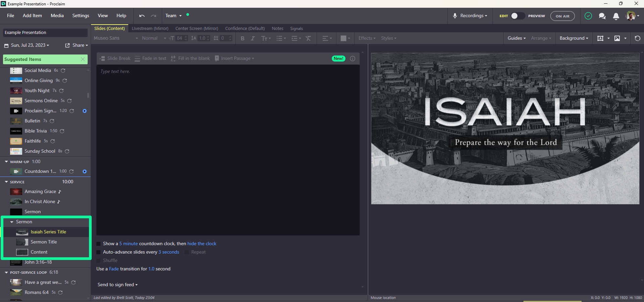Close the Suggested Items banner
The image size is (644, 302).
(x=83, y=59)
